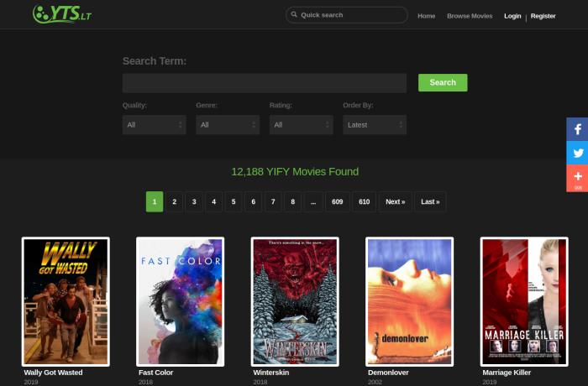Go to Next » page
Screen dimensions: 588x386
point(396,201)
